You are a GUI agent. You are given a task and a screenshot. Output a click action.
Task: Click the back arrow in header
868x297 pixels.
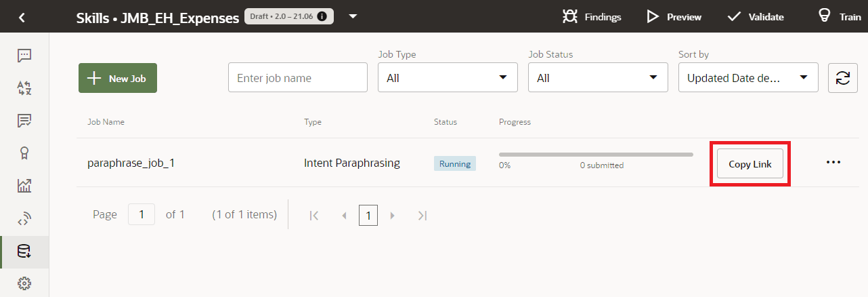click(x=22, y=17)
